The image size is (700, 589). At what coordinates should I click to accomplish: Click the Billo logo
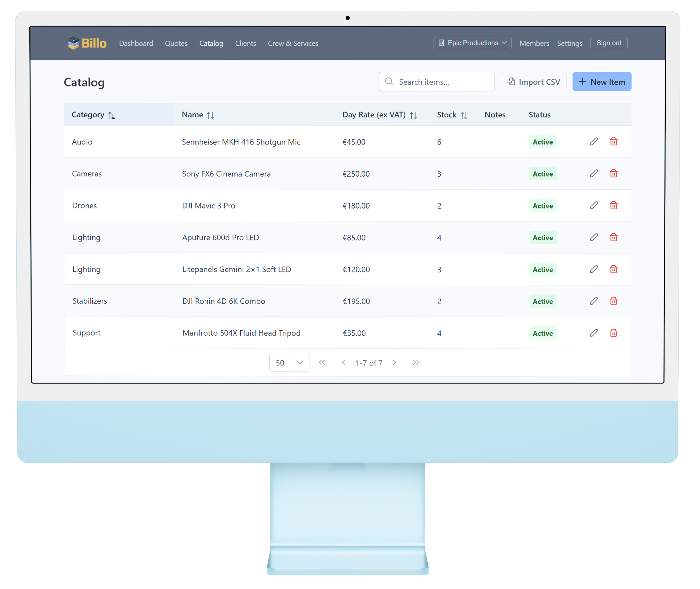tap(87, 43)
